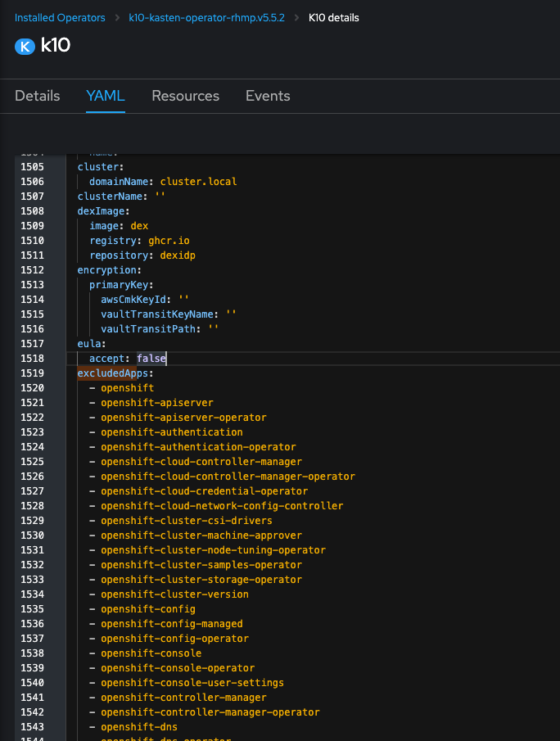Select the YAML tab
This screenshot has height=741, width=560.
click(x=106, y=96)
